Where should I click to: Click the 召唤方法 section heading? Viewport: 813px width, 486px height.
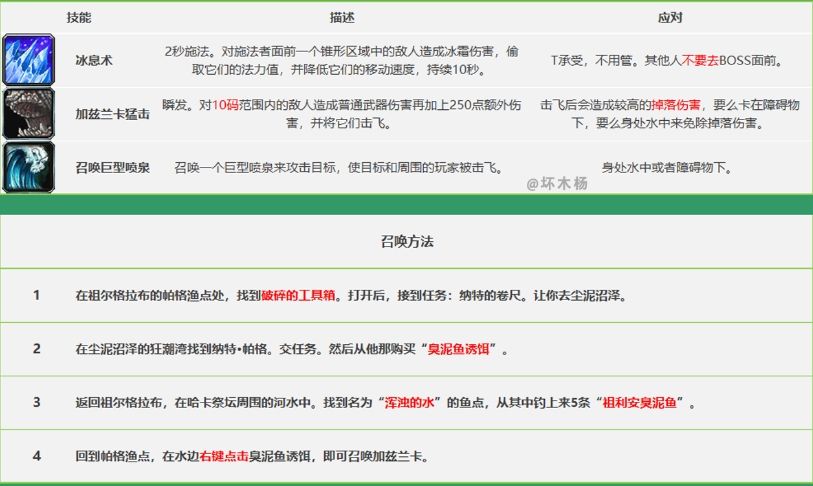click(407, 241)
